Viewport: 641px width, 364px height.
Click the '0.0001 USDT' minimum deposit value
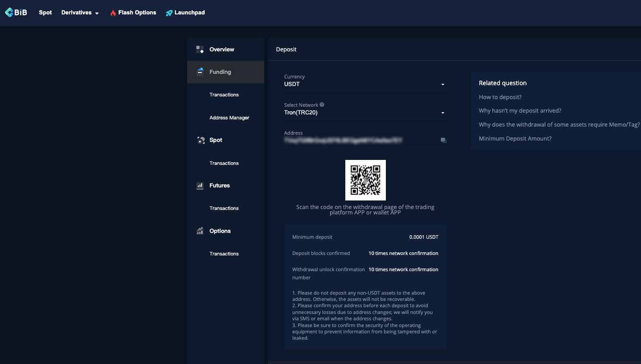point(424,237)
